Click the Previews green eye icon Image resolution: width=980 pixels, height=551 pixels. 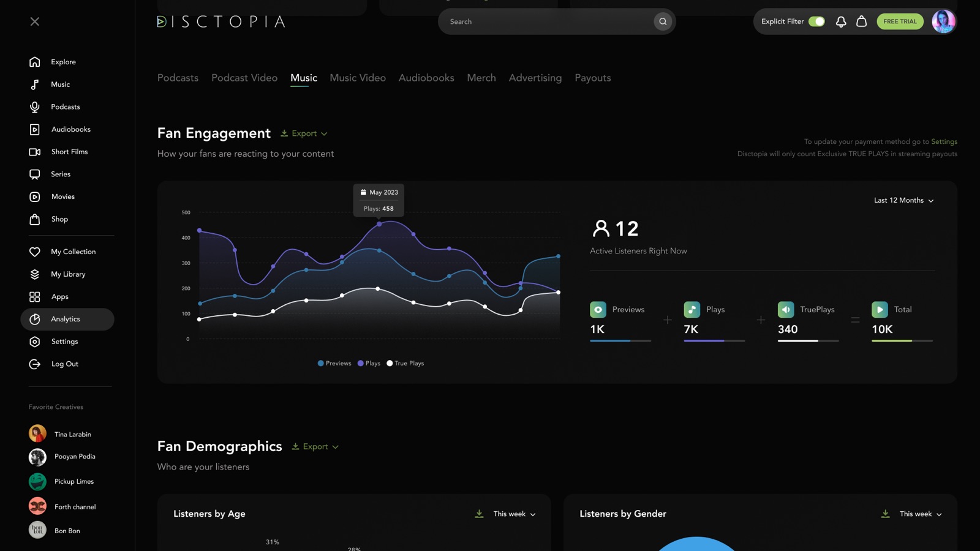598,310
